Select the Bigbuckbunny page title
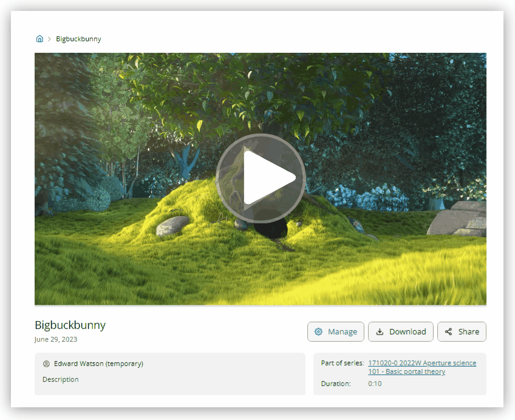The height and width of the screenshot is (420, 515). coord(70,325)
